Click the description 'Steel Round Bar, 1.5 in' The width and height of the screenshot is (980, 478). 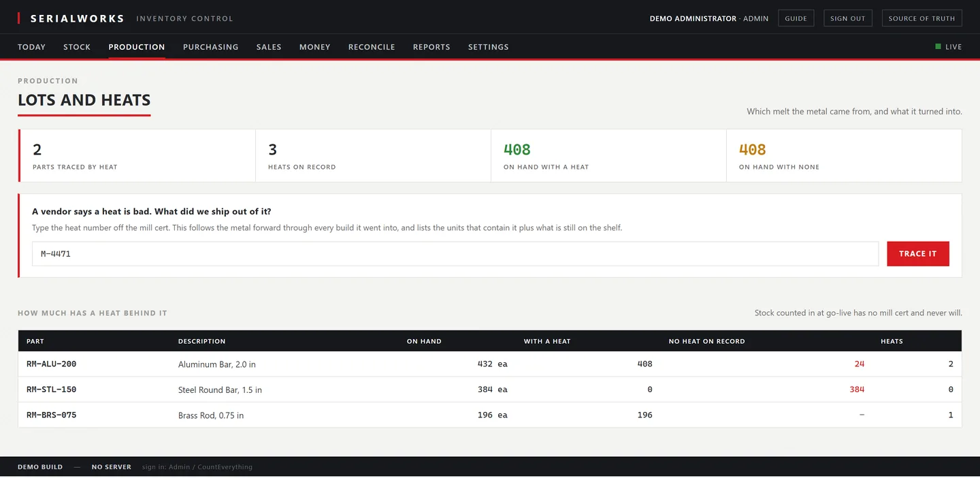coord(220,389)
